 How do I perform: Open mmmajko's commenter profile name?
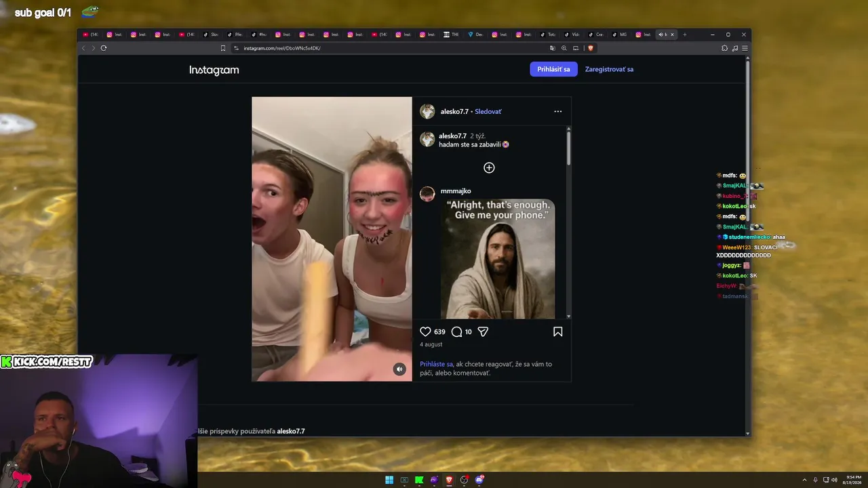[456, 191]
